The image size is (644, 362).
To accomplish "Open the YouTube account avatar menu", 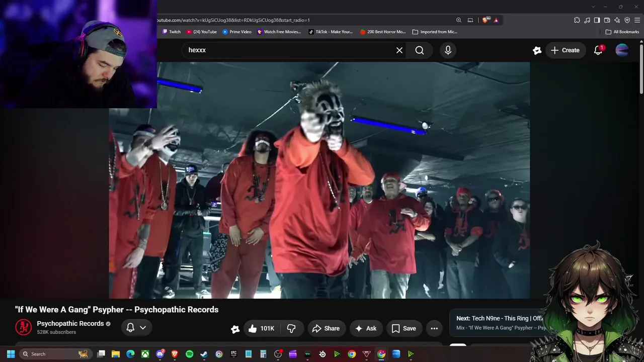I will [622, 50].
